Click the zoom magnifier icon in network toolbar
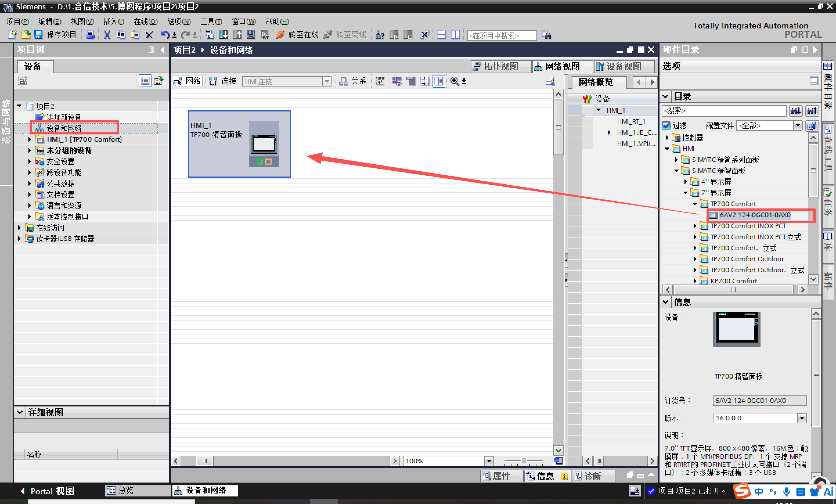 pyautogui.click(x=454, y=81)
